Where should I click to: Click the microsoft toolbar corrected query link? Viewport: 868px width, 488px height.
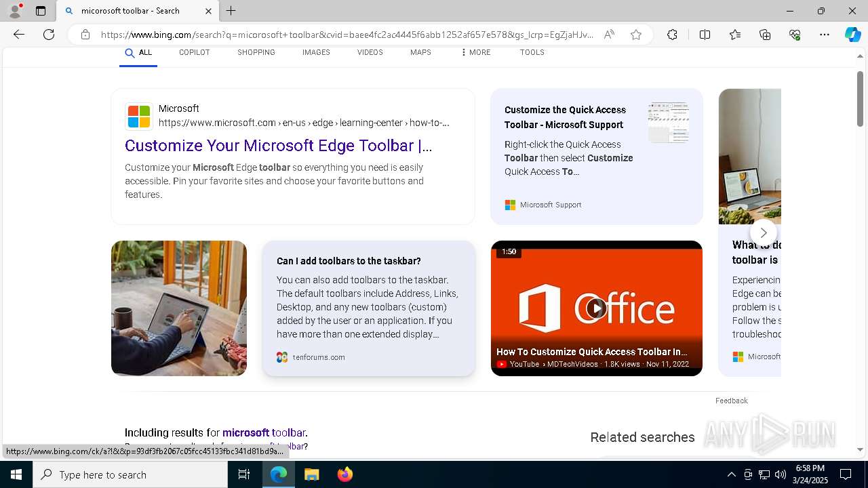coord(264,433)
